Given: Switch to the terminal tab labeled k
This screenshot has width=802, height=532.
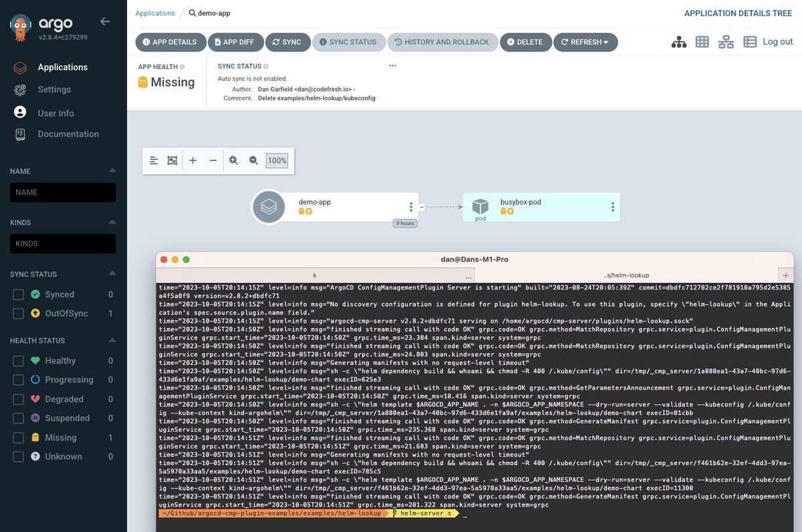Looking at the screenshot, I should pyautogui.click(x=314, y=275).
